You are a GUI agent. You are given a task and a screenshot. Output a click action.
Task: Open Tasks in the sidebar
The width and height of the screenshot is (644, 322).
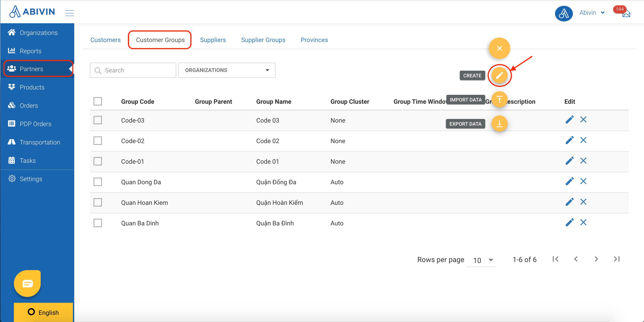[x=37, y=161]
